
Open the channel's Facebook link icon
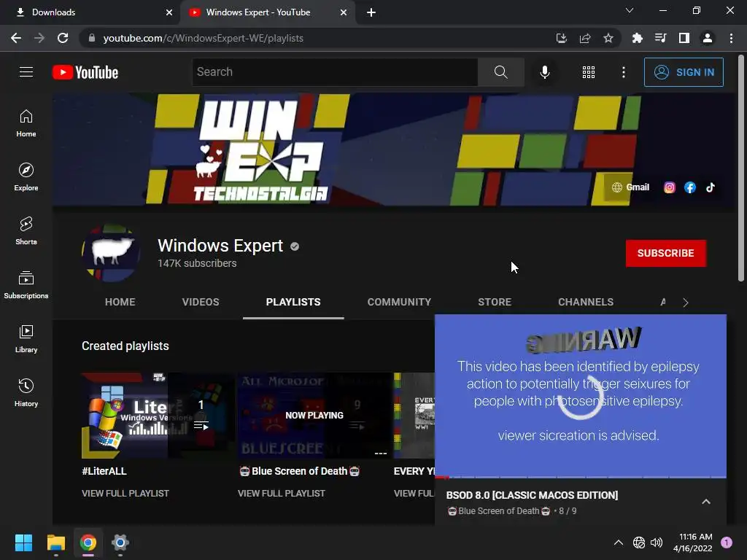pyautogui.click(x=690, y=187)
